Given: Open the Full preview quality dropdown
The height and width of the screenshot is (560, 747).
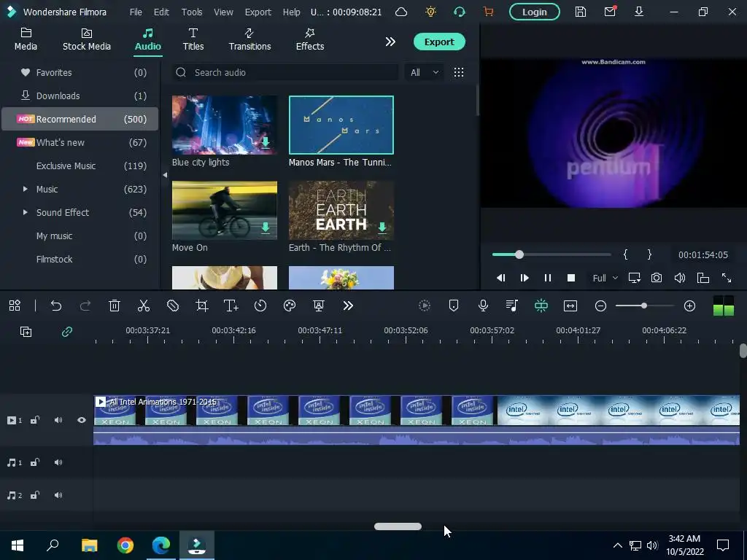Looking at the screenshot, I should [x=605, y=278].
